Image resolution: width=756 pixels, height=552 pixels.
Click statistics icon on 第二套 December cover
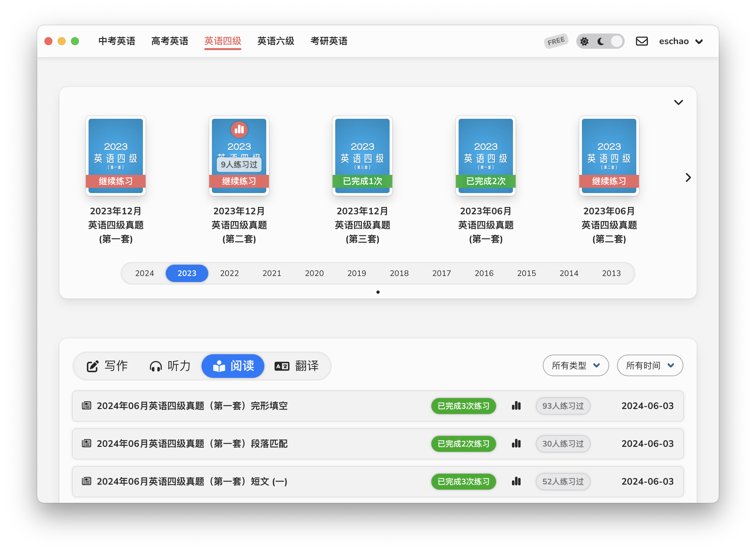[239, 129]
